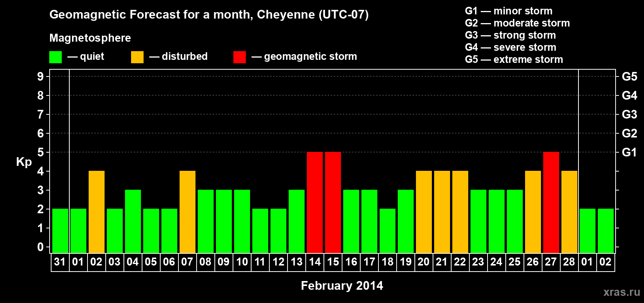Click date label 23 on the axis

pos(478,262)
